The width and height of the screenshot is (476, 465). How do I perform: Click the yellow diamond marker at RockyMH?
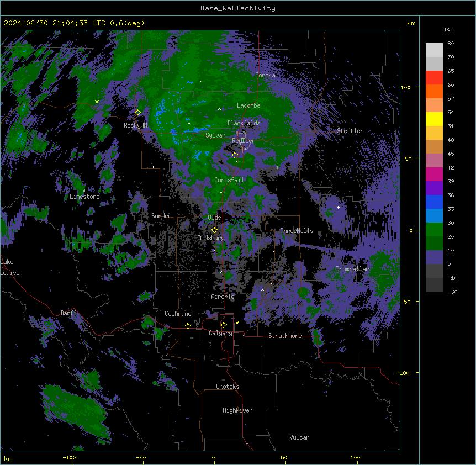click(137, 113)
